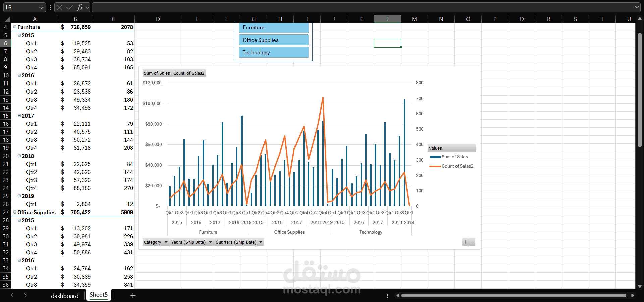This screenshot has width=644, height=302.
Task: Click the formula bar Cancel (X) icon
Action: [x=60, y=7]
